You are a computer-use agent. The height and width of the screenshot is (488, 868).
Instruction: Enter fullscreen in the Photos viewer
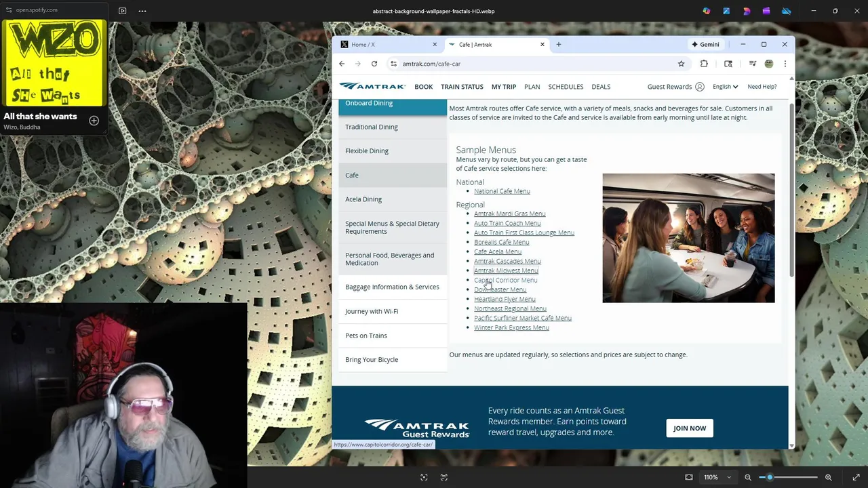856,477
